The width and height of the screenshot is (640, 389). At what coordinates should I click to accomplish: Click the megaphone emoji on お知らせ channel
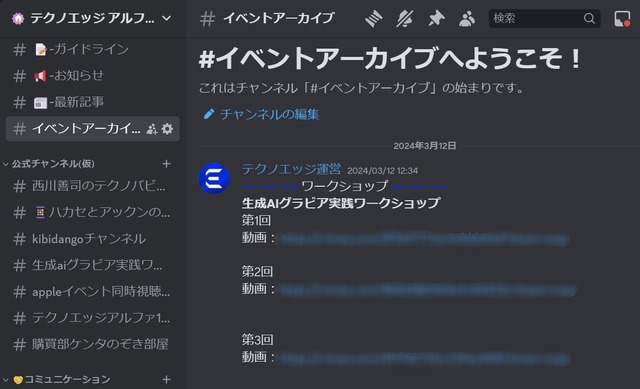[x=40, y=76]
